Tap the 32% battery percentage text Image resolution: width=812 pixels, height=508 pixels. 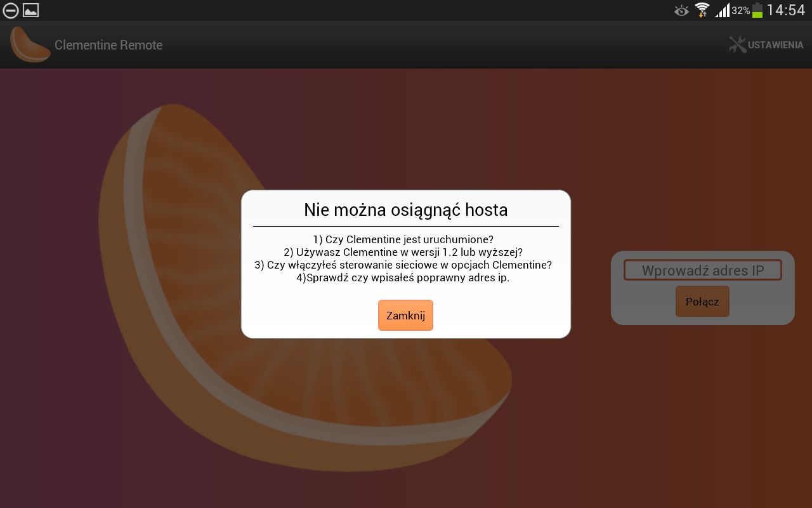(x=740, y=11)
